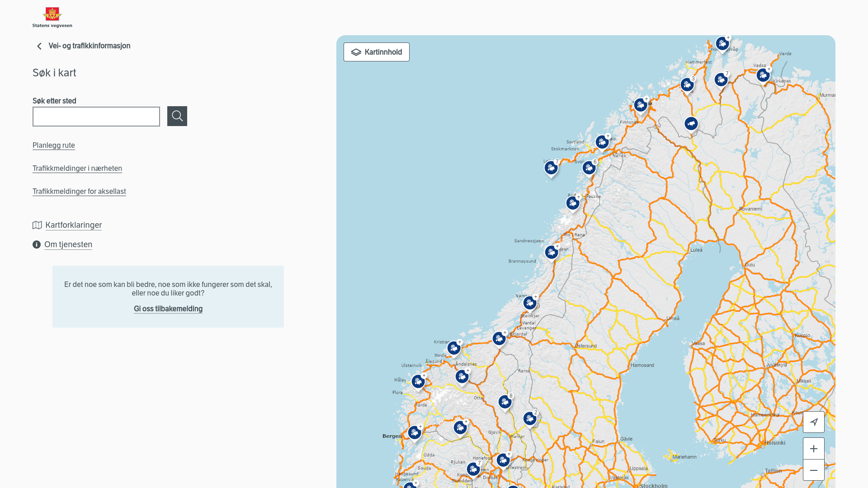Click the roadwork cluster marker labeled 8

505,402
